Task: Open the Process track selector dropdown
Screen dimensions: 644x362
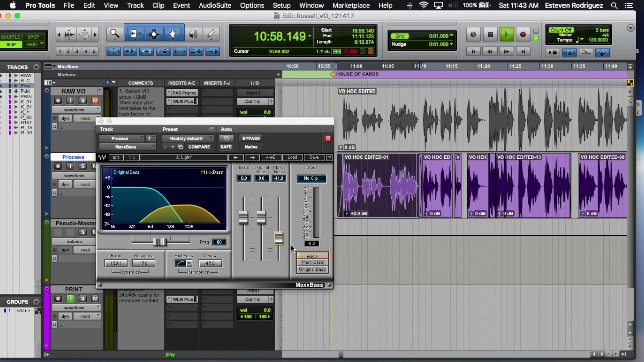Action: coord(121,138)
